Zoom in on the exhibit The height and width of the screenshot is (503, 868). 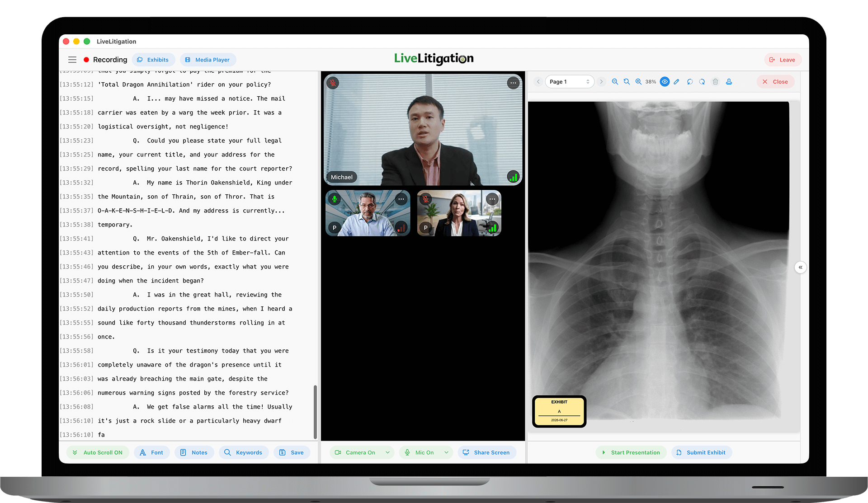638,82
